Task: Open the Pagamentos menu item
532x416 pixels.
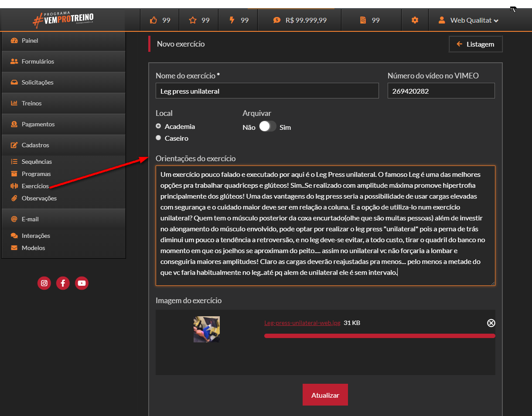Action: [63, 124]
